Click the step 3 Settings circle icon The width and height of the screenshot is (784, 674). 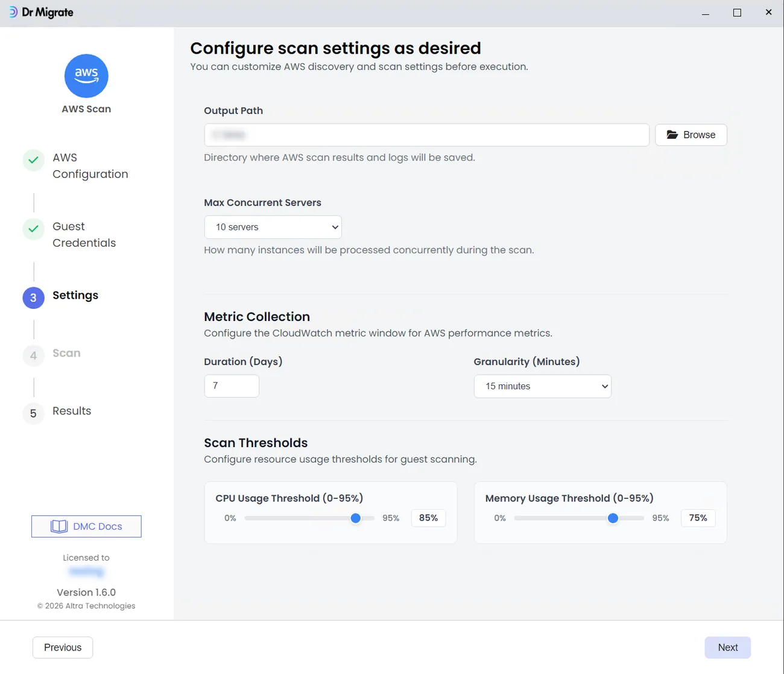(x=34, y=297)
